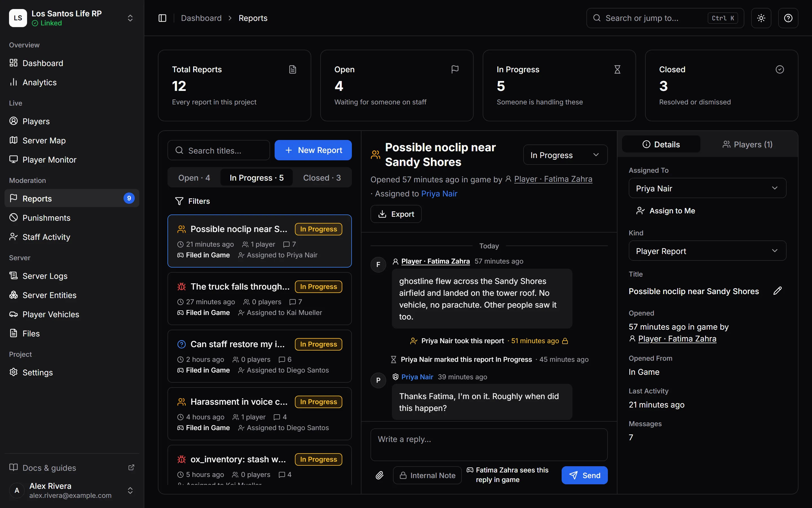
Task: Click the F avatar next to Fatima's message
Action: (x=378, y=265)
